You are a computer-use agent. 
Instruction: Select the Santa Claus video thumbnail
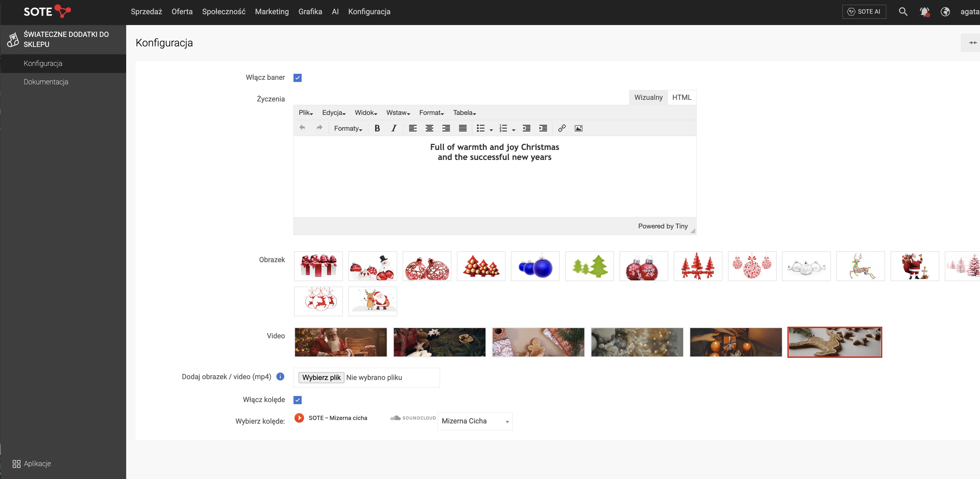[340, 342]
